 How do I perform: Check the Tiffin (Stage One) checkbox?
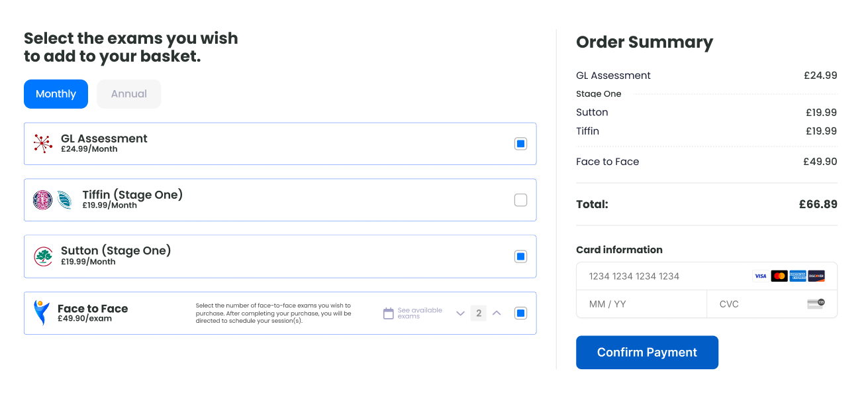point(520,200)
